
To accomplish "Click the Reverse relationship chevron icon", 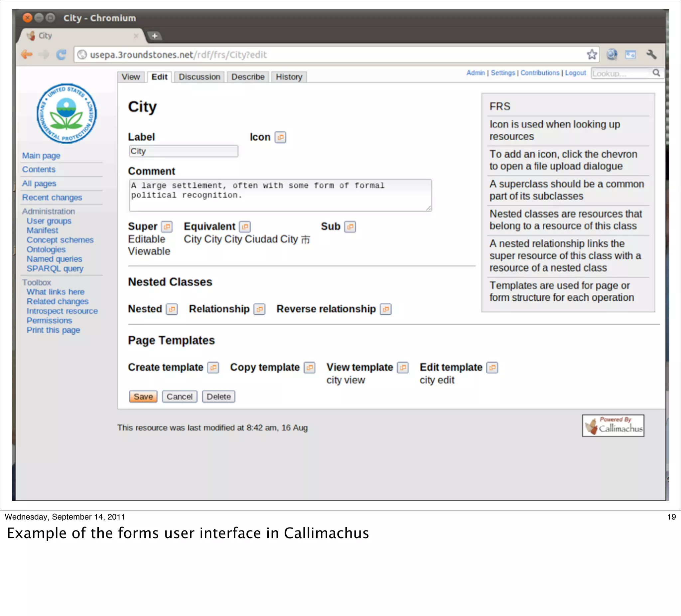I will tap(385, 309).
